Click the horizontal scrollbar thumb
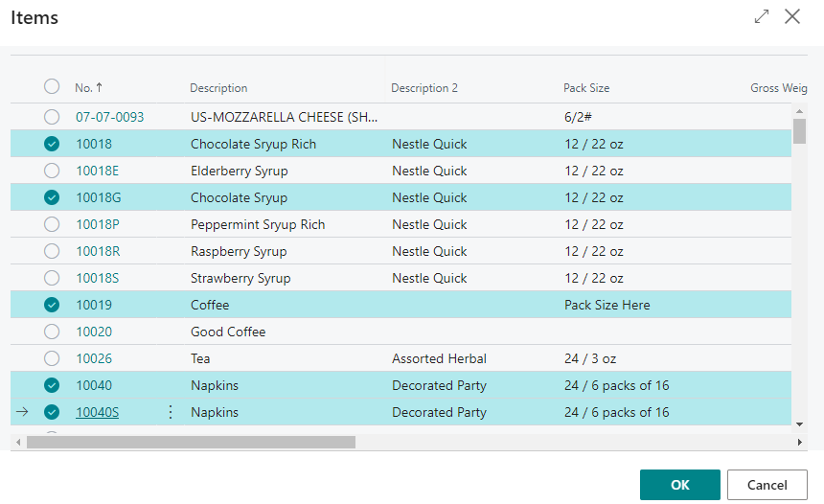The image size is (824, 504). tap(191, 442)
